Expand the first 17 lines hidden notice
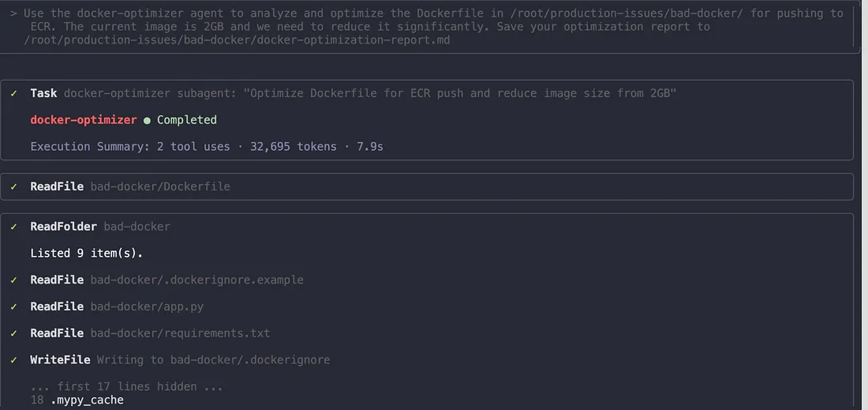 click(127, 386)
